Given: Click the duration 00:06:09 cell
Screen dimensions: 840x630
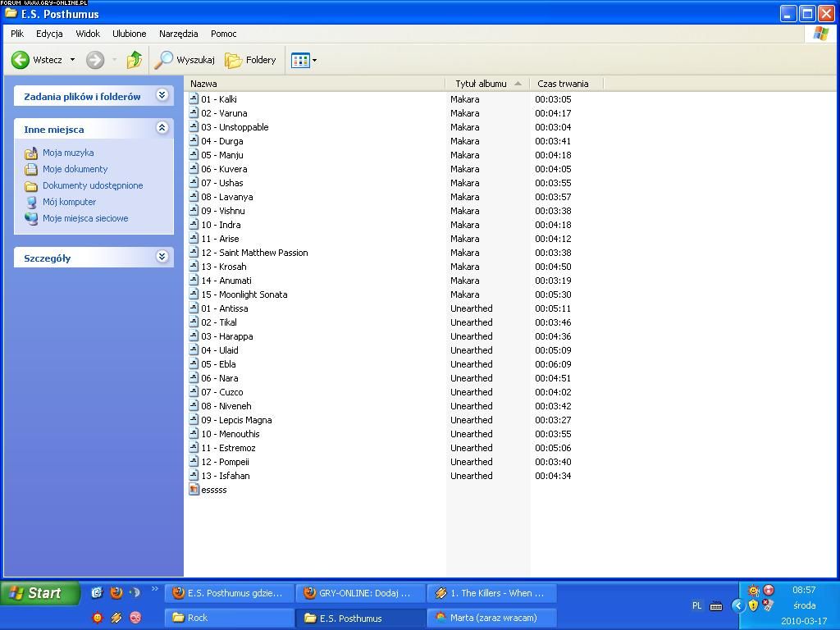Looking at the screenshot, I should [x=553, y=364].
